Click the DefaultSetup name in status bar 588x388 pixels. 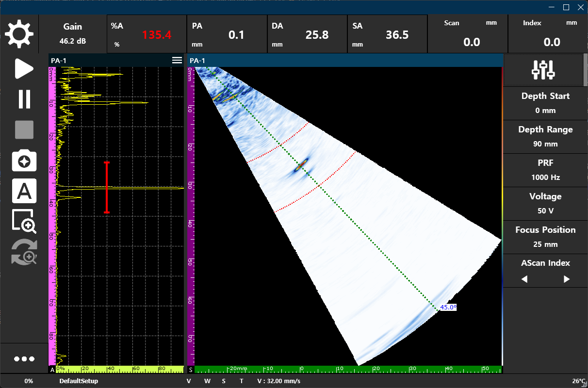click(79, 381)
